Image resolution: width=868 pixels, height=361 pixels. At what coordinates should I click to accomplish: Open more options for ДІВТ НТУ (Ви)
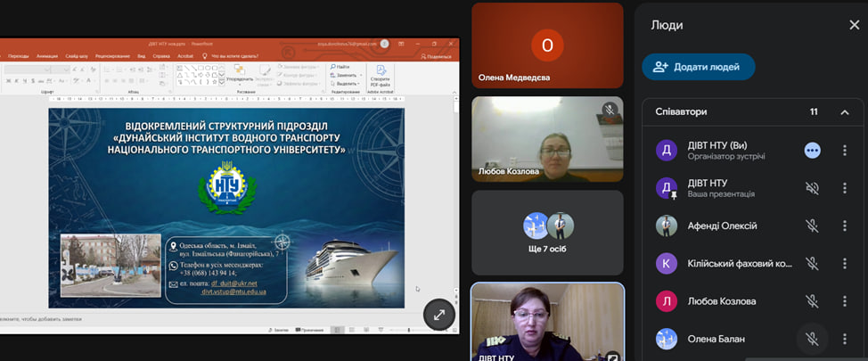[x=844, y=150]
